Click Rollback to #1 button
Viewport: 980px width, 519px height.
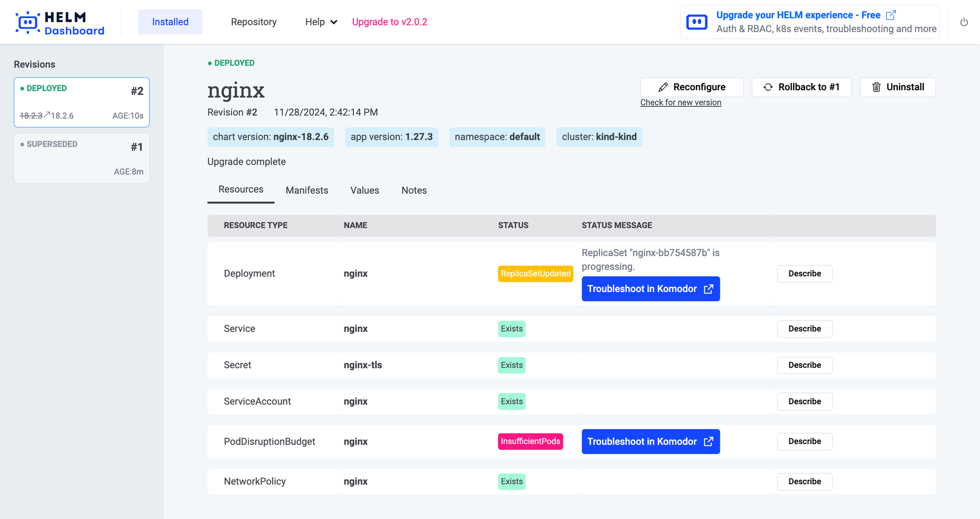coord(802,87)
